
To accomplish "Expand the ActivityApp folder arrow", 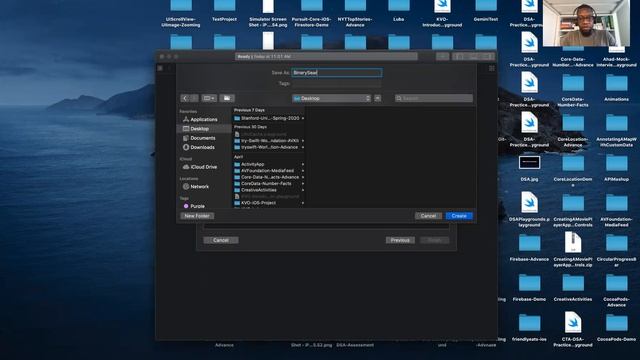I will coord(302,164).
